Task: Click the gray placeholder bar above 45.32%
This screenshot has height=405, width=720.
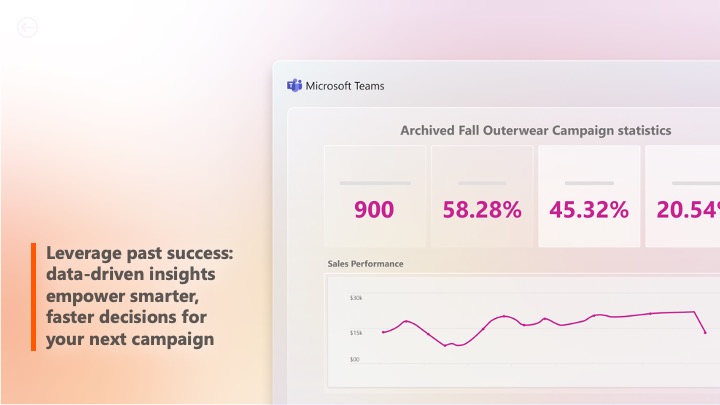Action: point(589,183)
